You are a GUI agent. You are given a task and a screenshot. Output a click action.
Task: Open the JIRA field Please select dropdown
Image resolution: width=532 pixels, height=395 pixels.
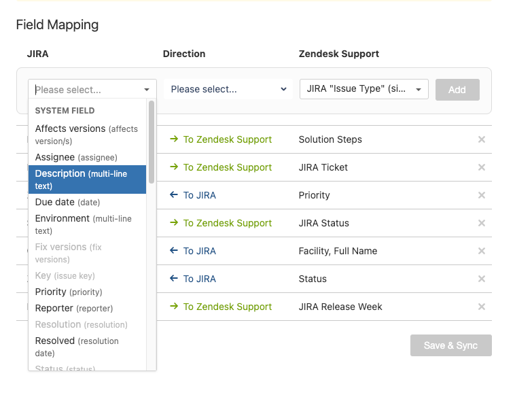pos(92,89)
